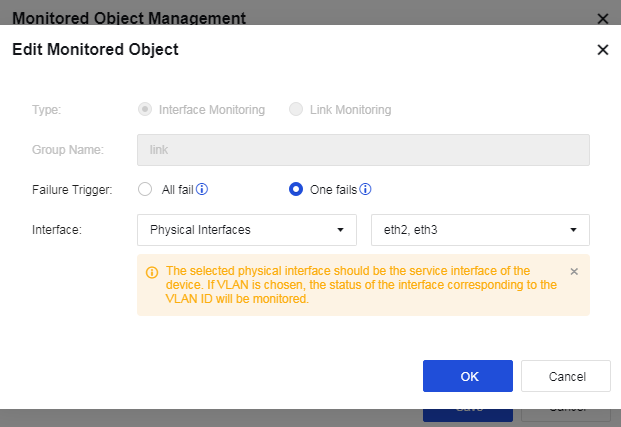Choose the Interface Monitoring type radio
This screenshot has height=427, width=621.
146,109
